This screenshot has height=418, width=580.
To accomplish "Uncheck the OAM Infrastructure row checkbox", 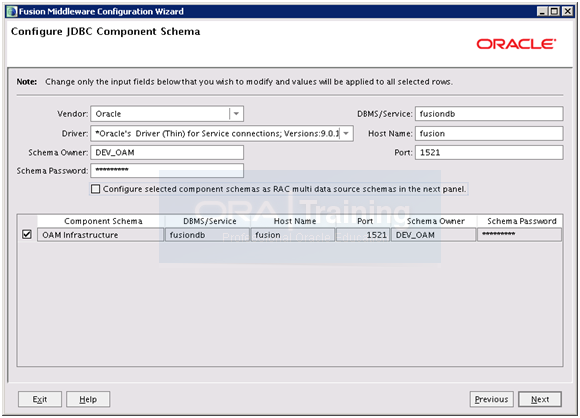I will [27, 235].
